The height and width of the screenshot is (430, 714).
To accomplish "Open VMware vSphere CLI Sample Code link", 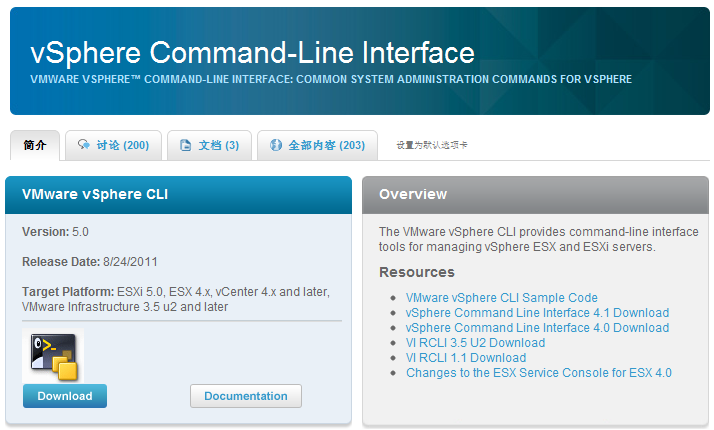I will [x=501, y=298].
